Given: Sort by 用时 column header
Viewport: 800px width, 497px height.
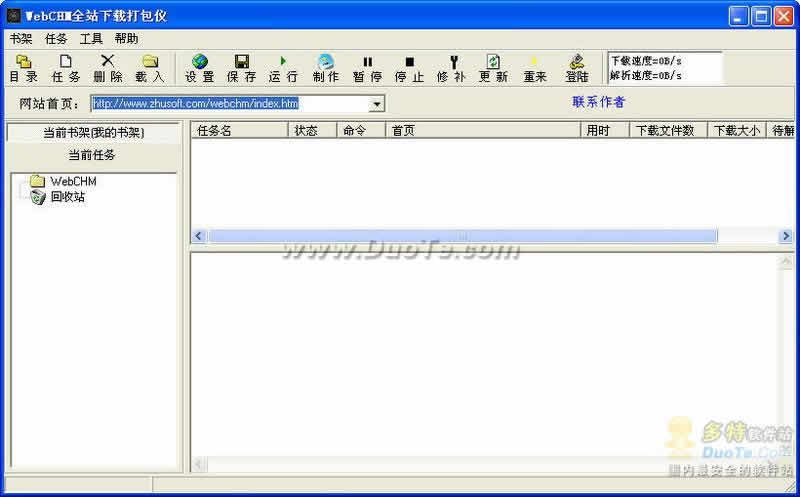Looking at the screenshot, I should [605, 131].
